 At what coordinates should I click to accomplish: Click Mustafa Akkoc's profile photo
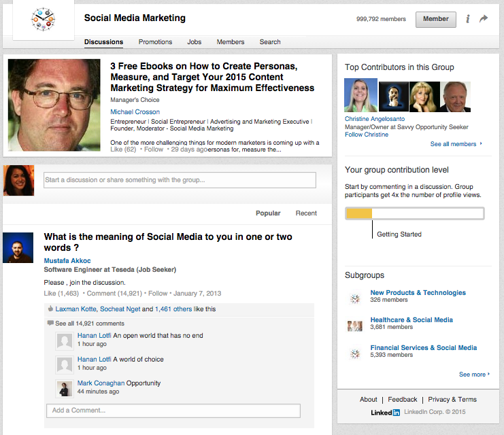[18, 247]
